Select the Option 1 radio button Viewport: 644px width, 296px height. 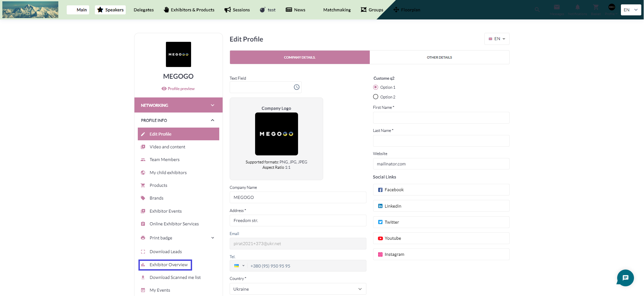[x=375, y=87]
